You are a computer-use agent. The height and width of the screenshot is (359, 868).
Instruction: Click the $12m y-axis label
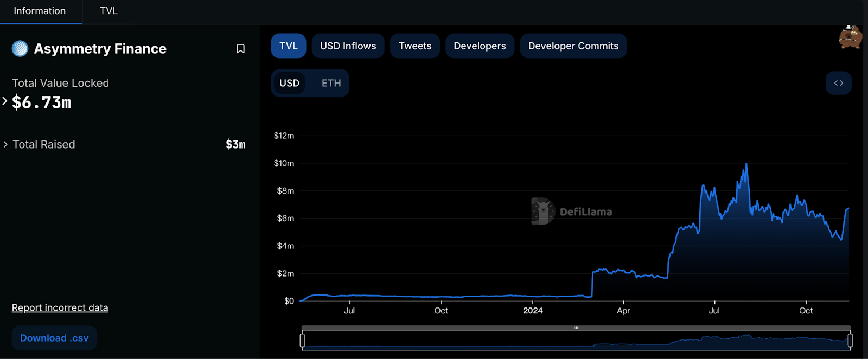[284, 136]
